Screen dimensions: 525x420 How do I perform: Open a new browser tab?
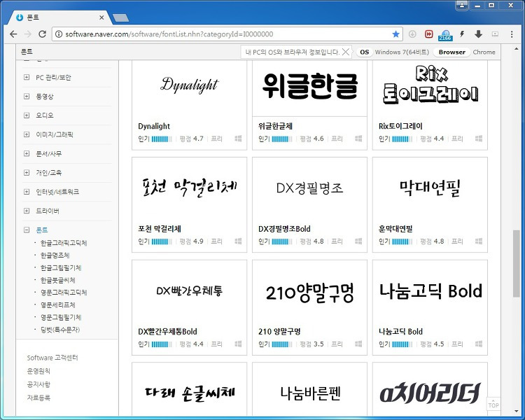click(x=120, y=17)
